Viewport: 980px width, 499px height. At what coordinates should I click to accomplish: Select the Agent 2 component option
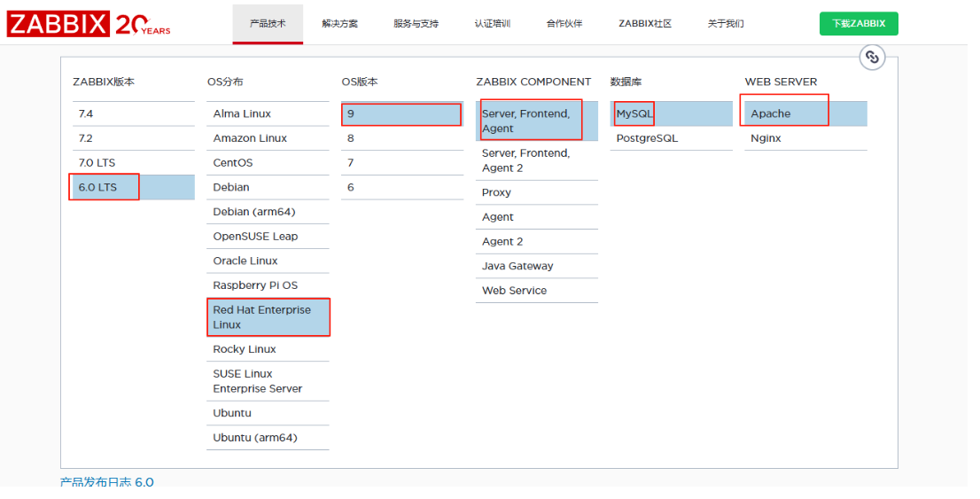pos(536,241)
